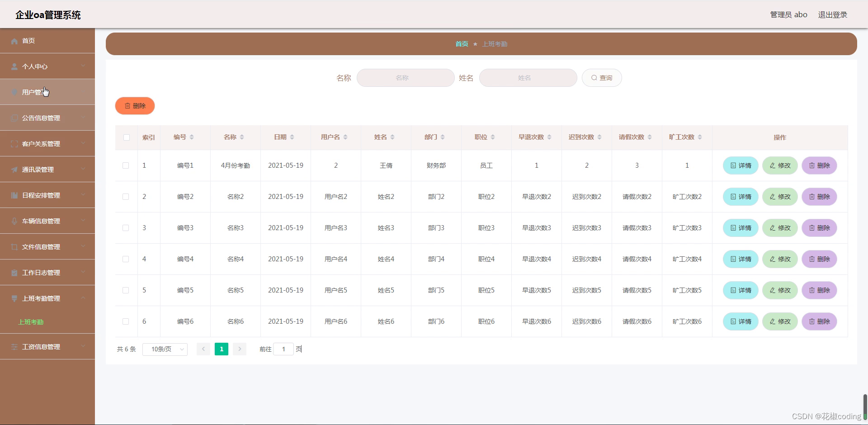Viewport: 868px width, 425px height.
Task: Click the 查询 search button
Action: 602,78
